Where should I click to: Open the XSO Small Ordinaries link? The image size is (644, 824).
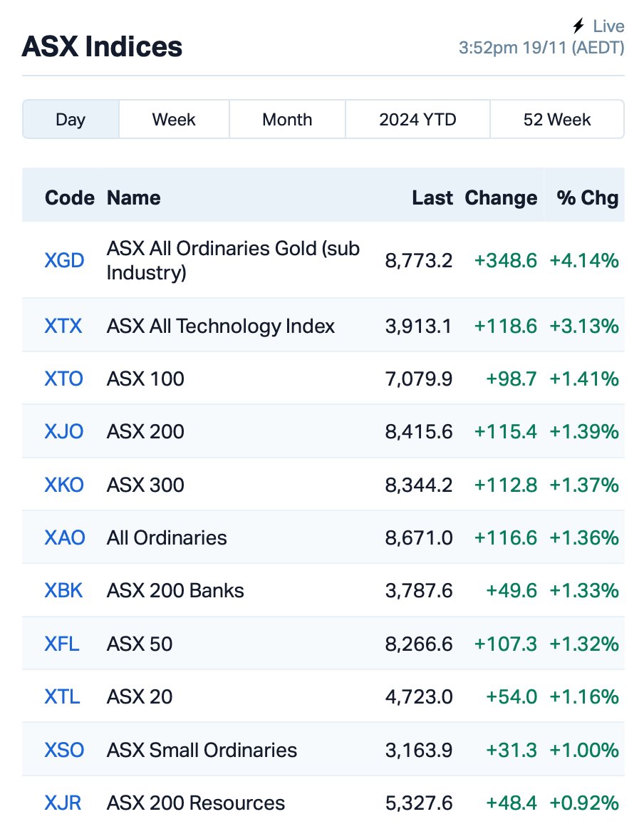[64, 751]
